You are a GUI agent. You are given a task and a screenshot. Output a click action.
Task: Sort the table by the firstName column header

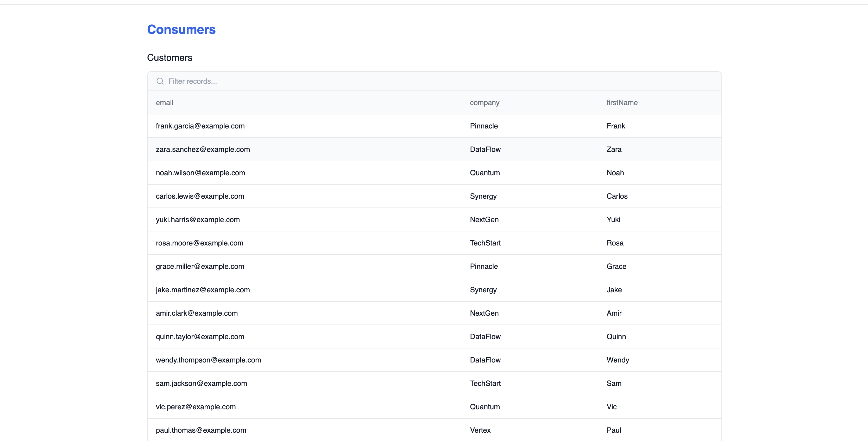(x=622, y=103)
